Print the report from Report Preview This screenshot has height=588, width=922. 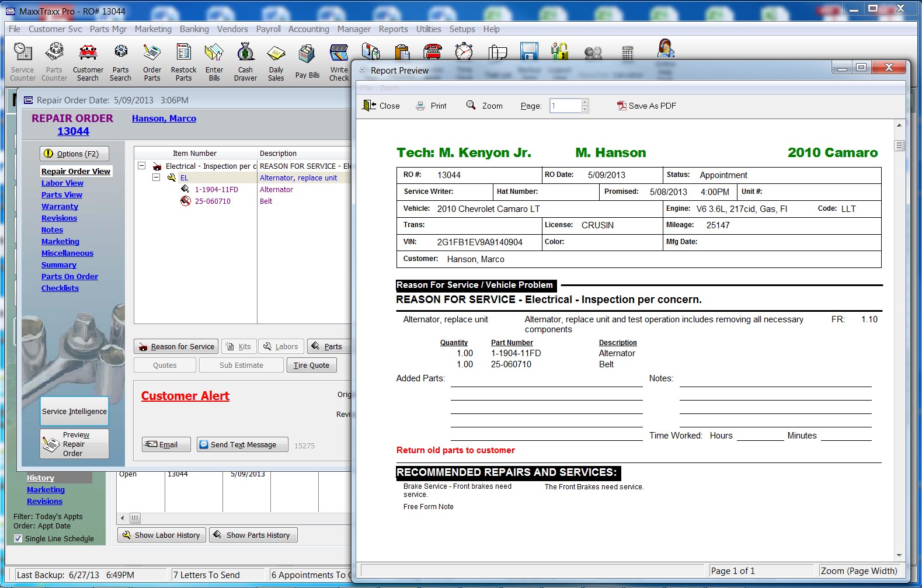[431, 106]
